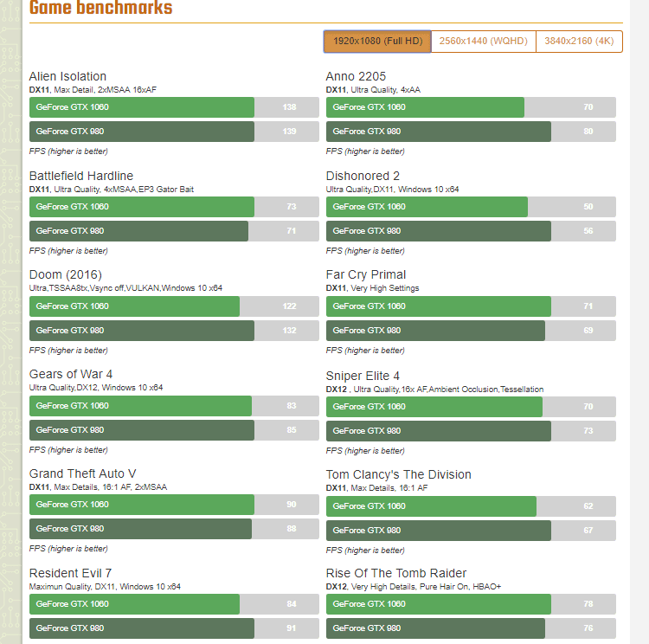
Task: Click the GTX 1060 bar under Doom (2016)
Action: tap(134, 306)
